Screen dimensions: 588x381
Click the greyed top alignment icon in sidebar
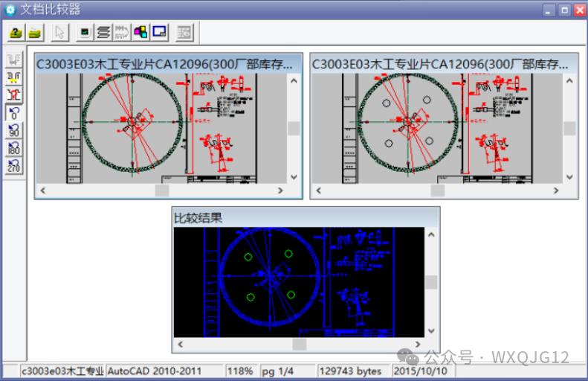point(14,60)
